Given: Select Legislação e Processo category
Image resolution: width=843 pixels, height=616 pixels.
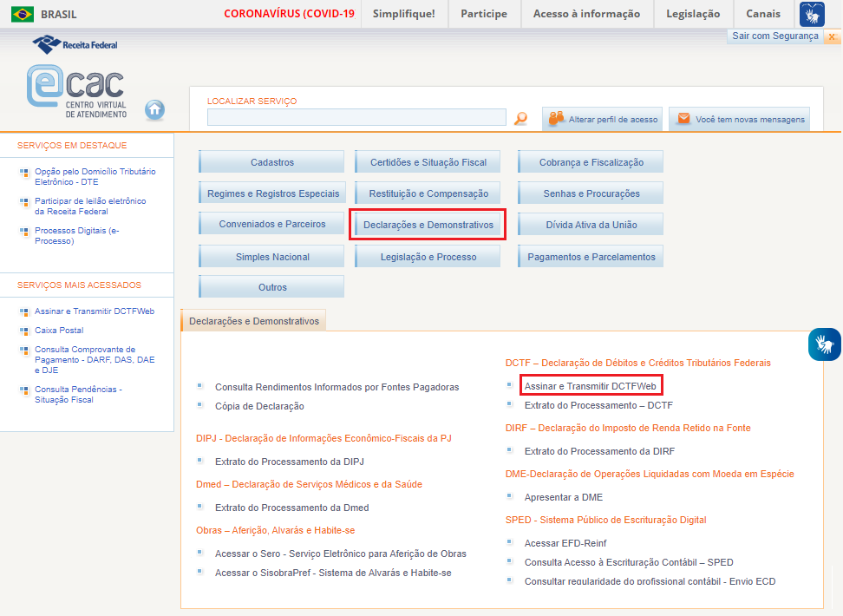Looking at the screenshot, I should 428,257.
